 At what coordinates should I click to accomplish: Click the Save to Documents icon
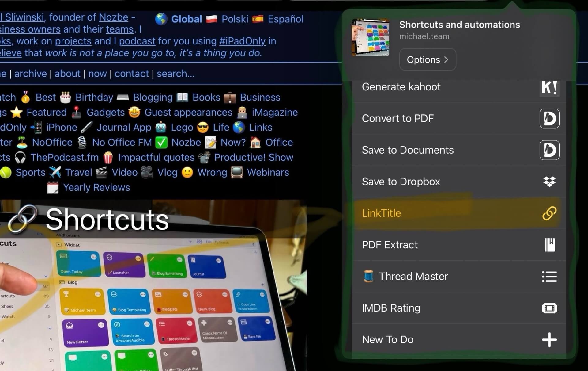click(550, 150)
